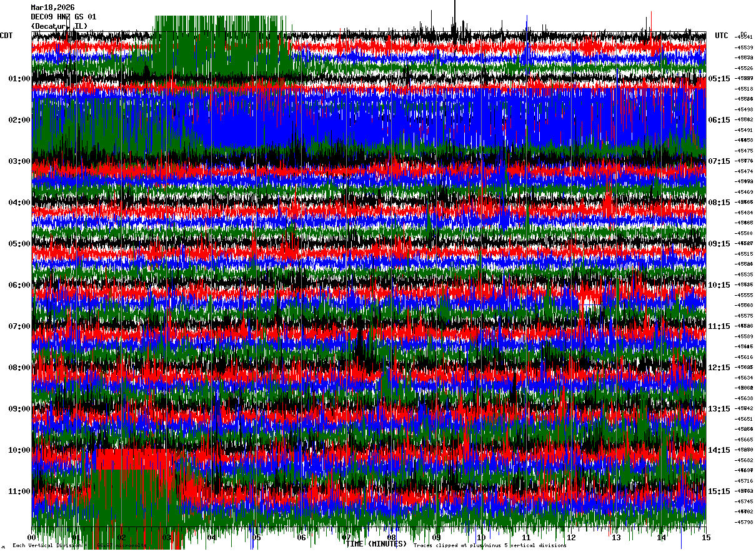Click the DC offset value '-45515'
This screenshot has height=554, width=756.
coord(744,254)
